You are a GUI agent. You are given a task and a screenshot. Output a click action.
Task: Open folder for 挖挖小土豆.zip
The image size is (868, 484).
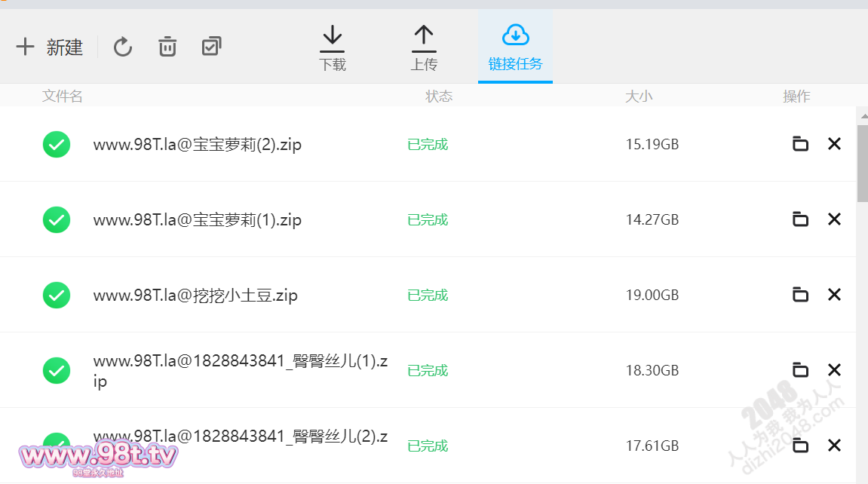[x=800, y=295]
